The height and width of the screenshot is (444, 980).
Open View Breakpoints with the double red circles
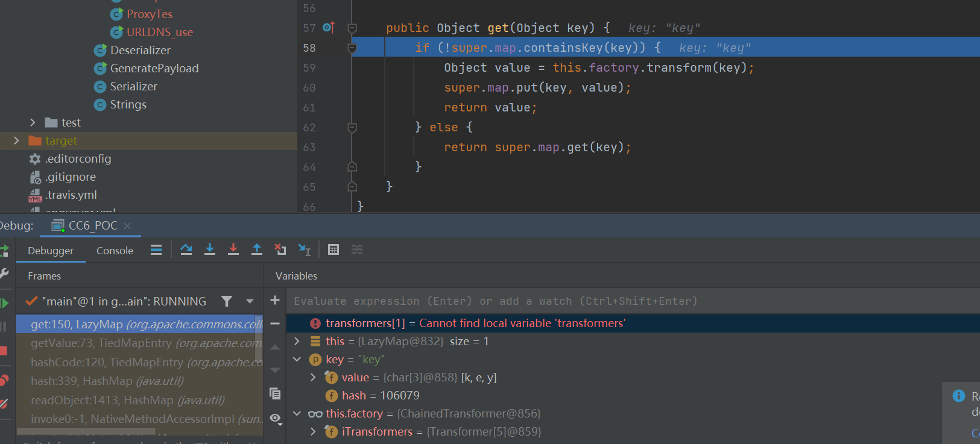(4, 380)
